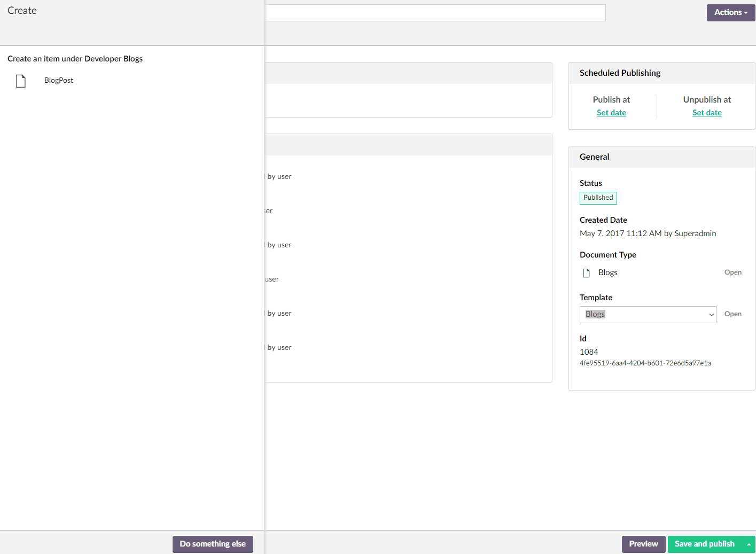The height and width of the screenshot is (554, 756).
Task: Click the Preview button
Action: tap(643, 544)
